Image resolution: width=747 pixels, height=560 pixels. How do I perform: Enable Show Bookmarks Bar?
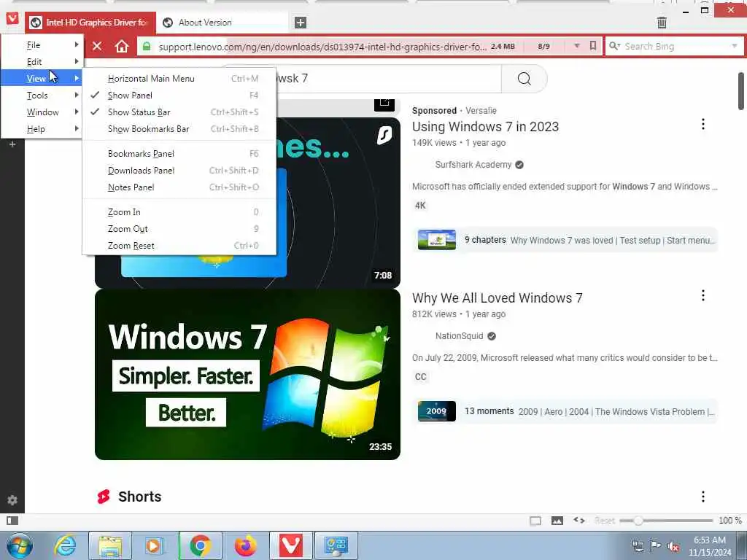[179, 129]
